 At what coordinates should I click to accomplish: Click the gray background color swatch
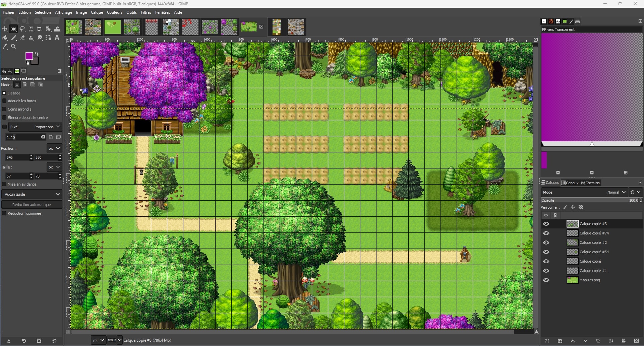pos(35,61)
